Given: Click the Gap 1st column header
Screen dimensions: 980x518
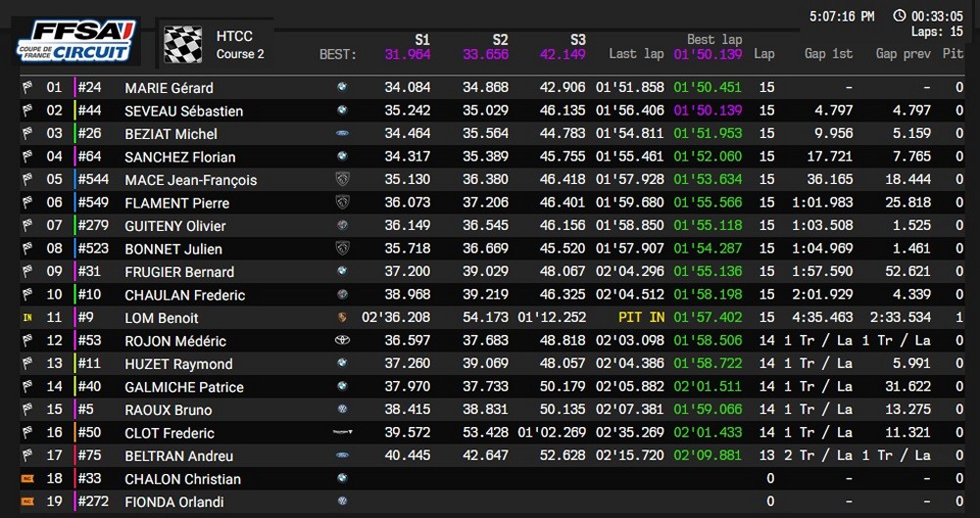Looking at the screenshot, I should [828, 54].
